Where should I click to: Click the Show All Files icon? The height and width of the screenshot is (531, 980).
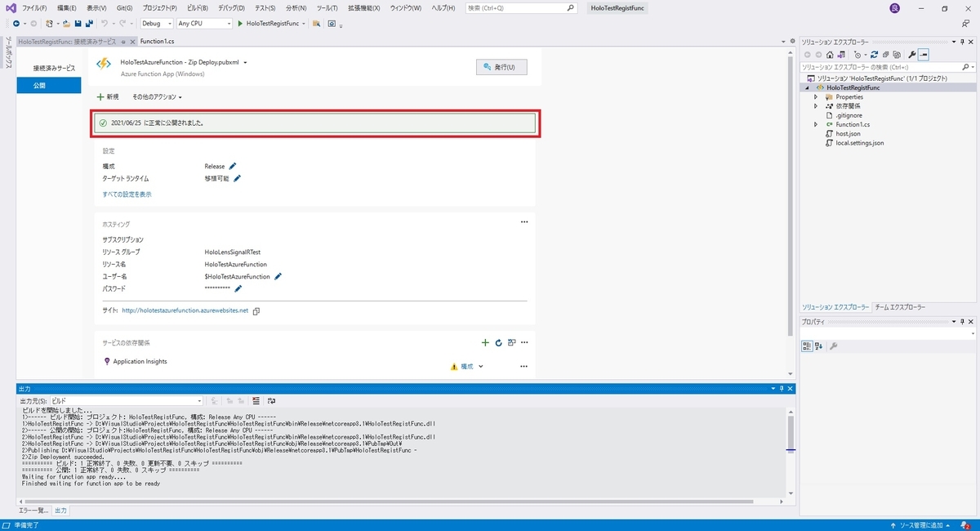[x=897, y=55]
